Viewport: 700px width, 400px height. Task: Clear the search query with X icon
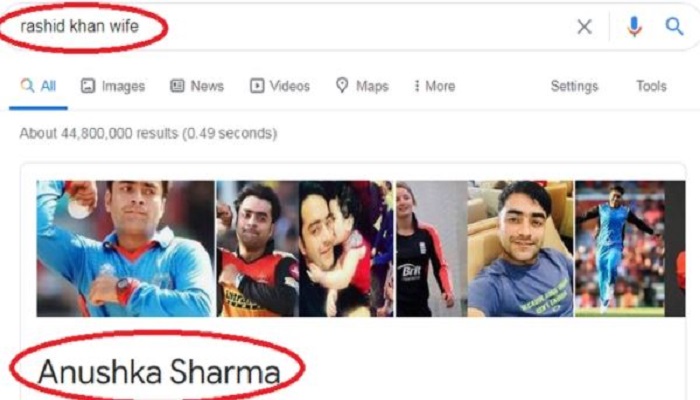click(584, 27)
